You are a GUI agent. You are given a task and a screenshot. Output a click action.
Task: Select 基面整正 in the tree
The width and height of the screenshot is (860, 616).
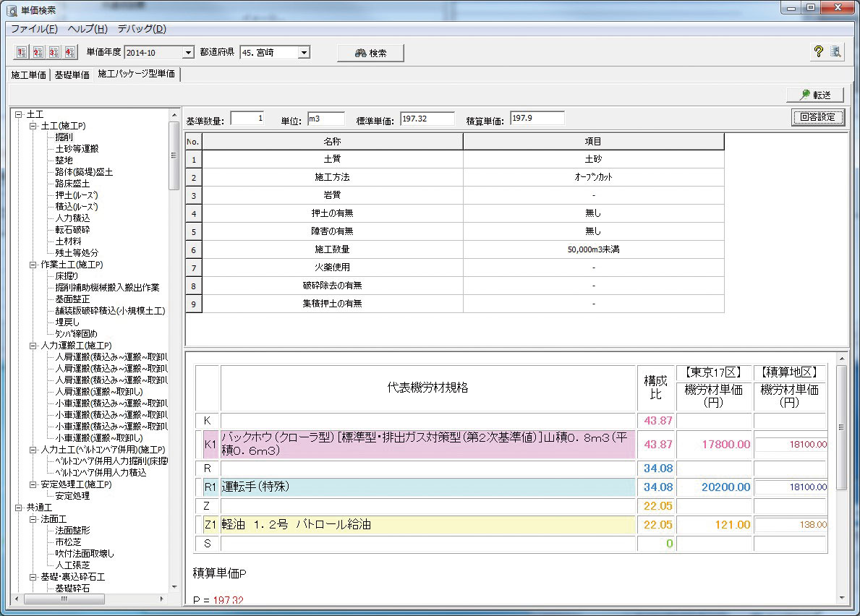(x=72, y=299)
